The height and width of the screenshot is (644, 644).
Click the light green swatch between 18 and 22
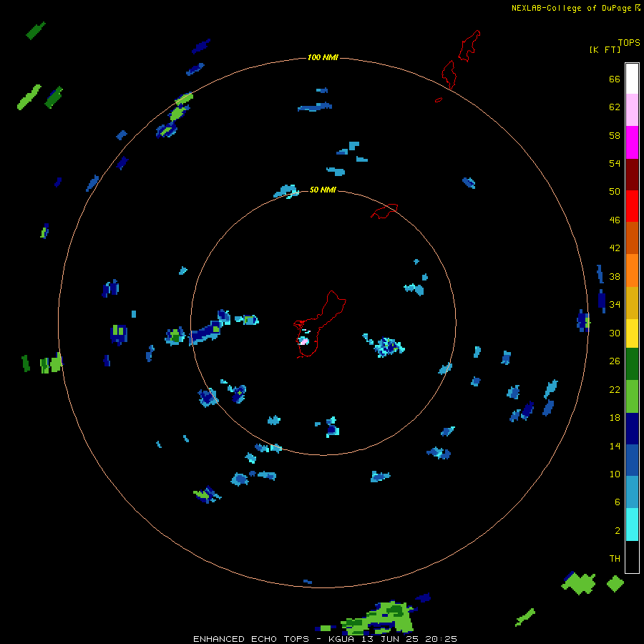pos(632,396)
